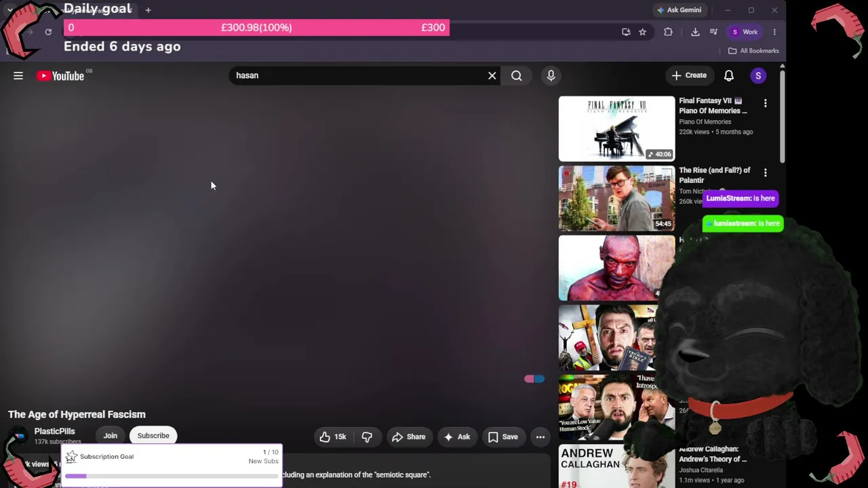Go to the YouTube home logo

click(60, 76)
